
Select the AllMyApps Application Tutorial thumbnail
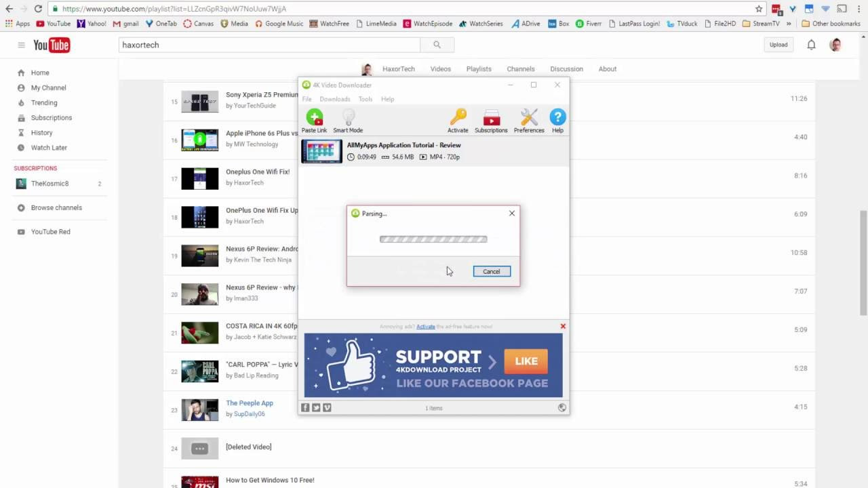(321, 151)
